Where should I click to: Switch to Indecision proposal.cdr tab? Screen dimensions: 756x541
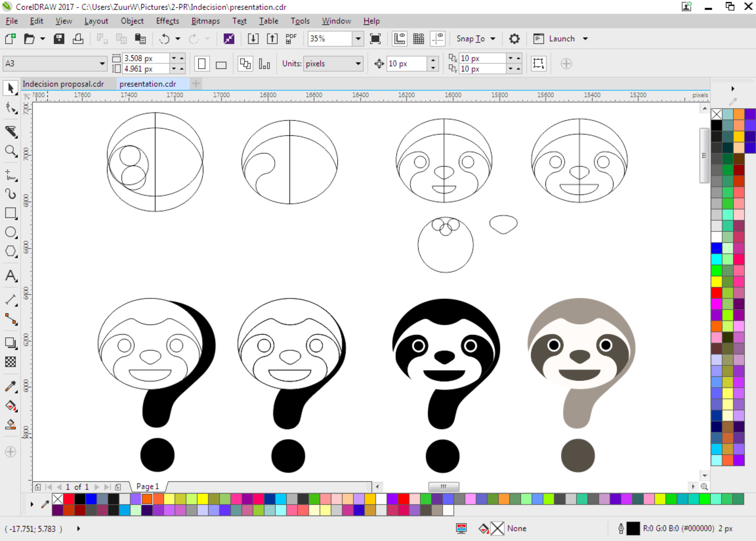tap(63, 84)
